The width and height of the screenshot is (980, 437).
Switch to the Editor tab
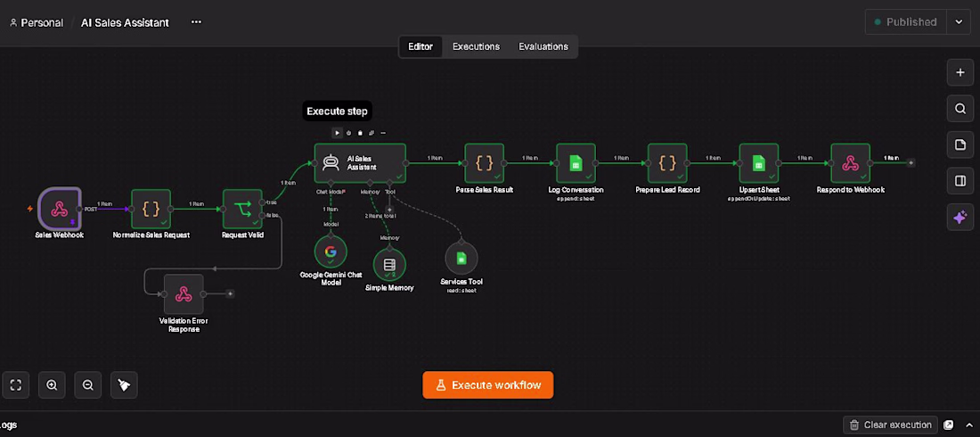pyautogui.click(x=421, y=46)
